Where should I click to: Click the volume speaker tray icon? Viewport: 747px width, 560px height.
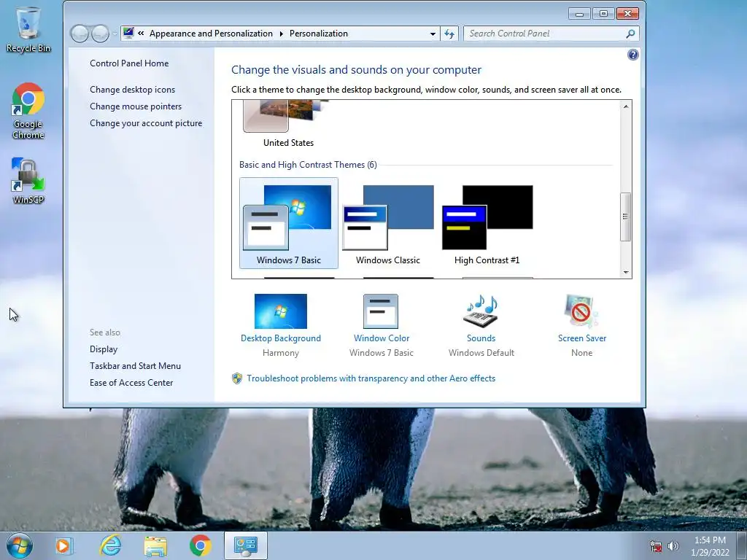[x=673, y=546]
